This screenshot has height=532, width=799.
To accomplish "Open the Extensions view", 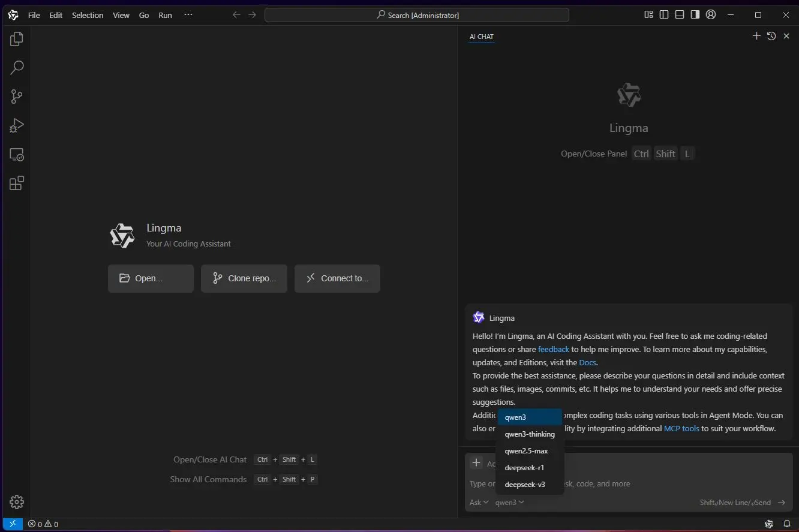I will click(x=17, y=184).
